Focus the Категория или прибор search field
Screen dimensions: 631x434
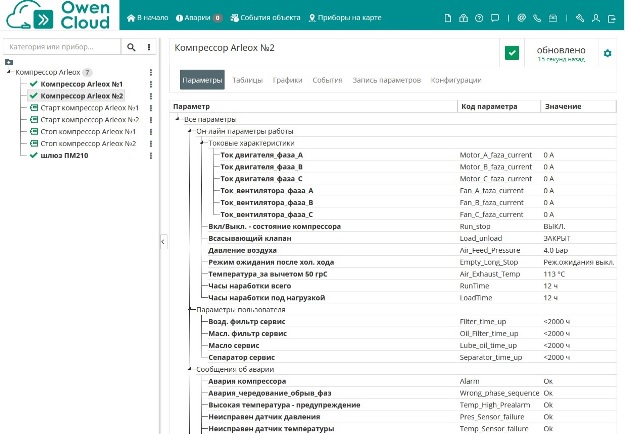coord(62,47)
